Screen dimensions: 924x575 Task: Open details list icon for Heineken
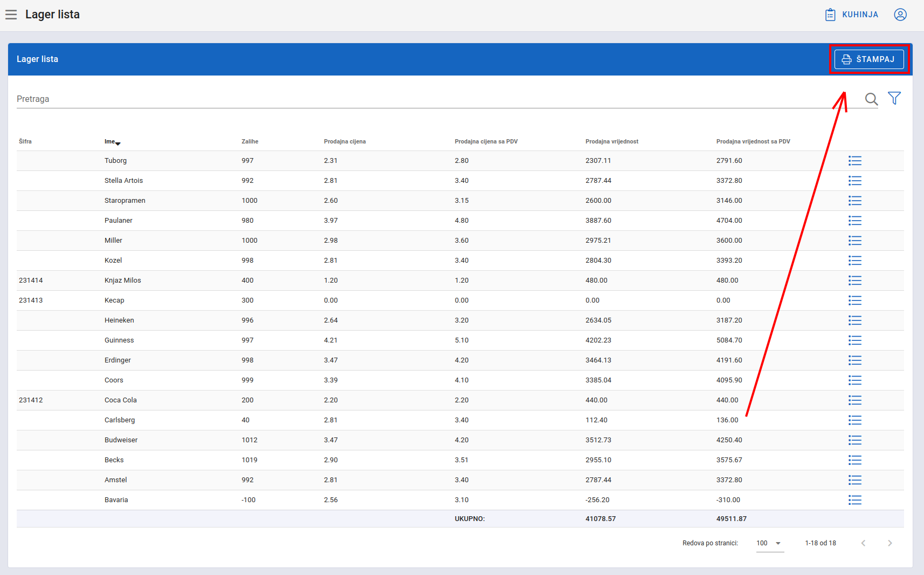click(x=855, y=320)
